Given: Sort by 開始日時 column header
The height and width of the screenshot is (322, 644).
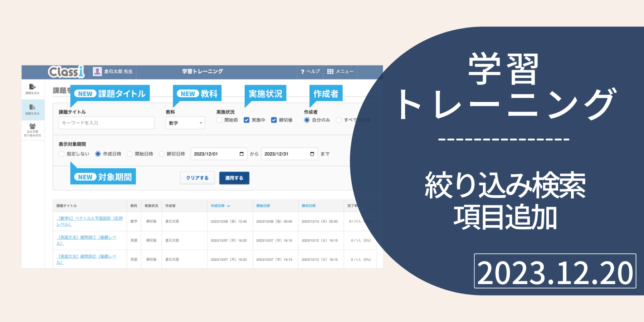Looking at the screenshot, I should coord(263,206).
